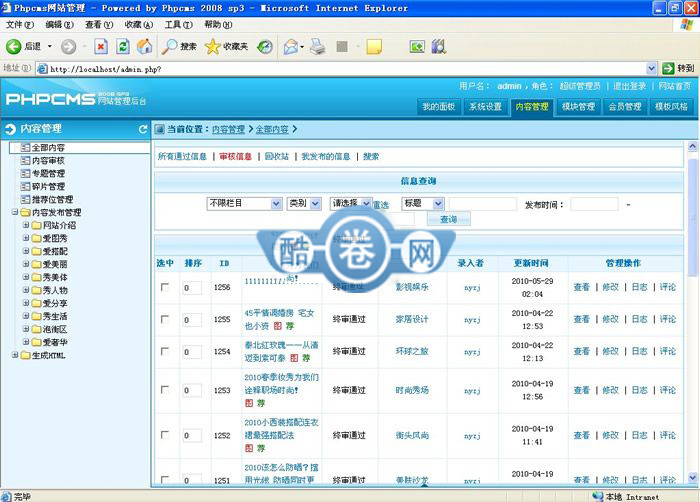Click 查看 for row ID 1255
The image size is (700, 502).
coord(582,319)
